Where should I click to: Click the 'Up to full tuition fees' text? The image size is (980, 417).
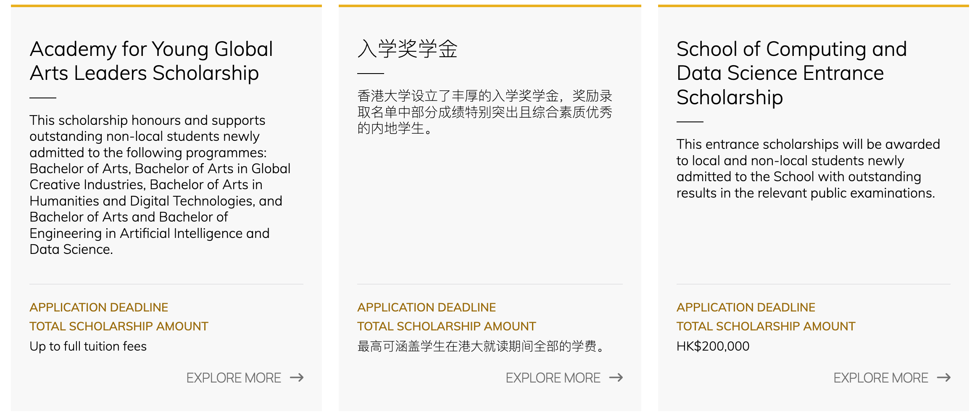[x=88, y=346]
